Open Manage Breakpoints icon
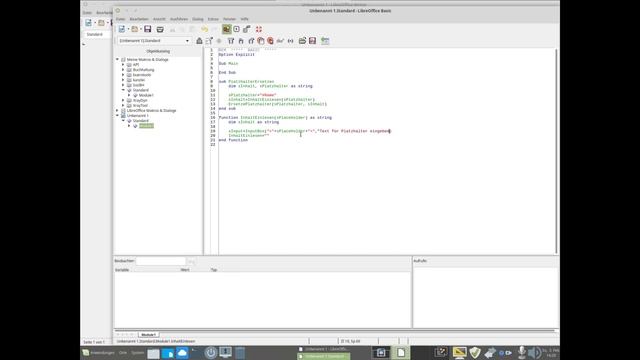Viewport: 640px width, 360px height. (270, 41)
